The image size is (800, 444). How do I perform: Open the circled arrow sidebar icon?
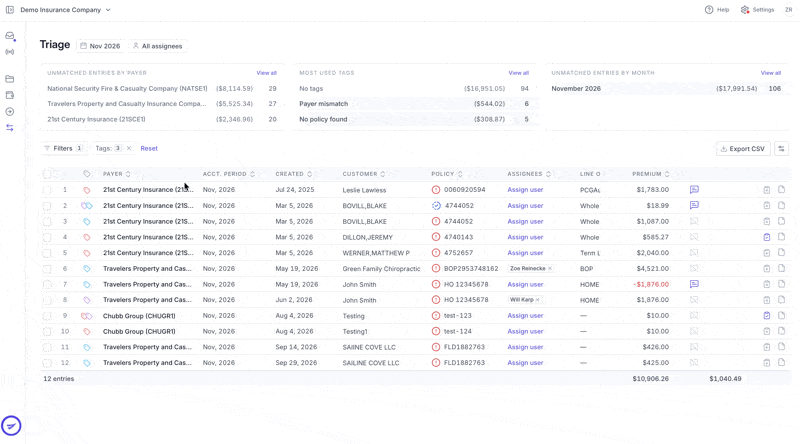click(x=10, y=112)
